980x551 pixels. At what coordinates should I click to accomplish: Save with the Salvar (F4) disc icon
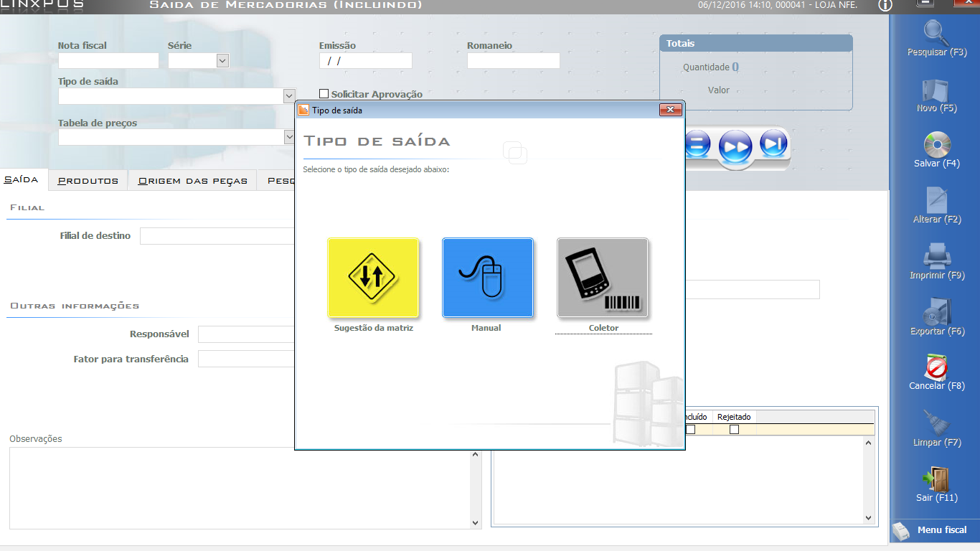[x=937, y=145]
